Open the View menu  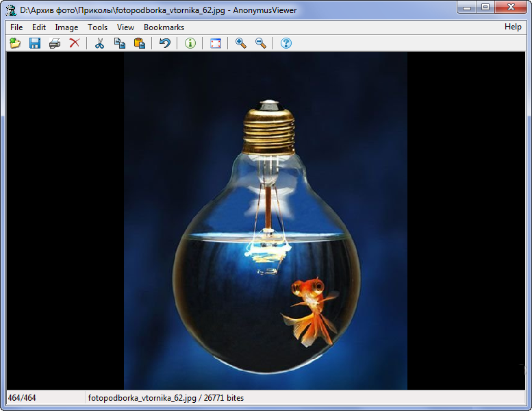(125, 27)
